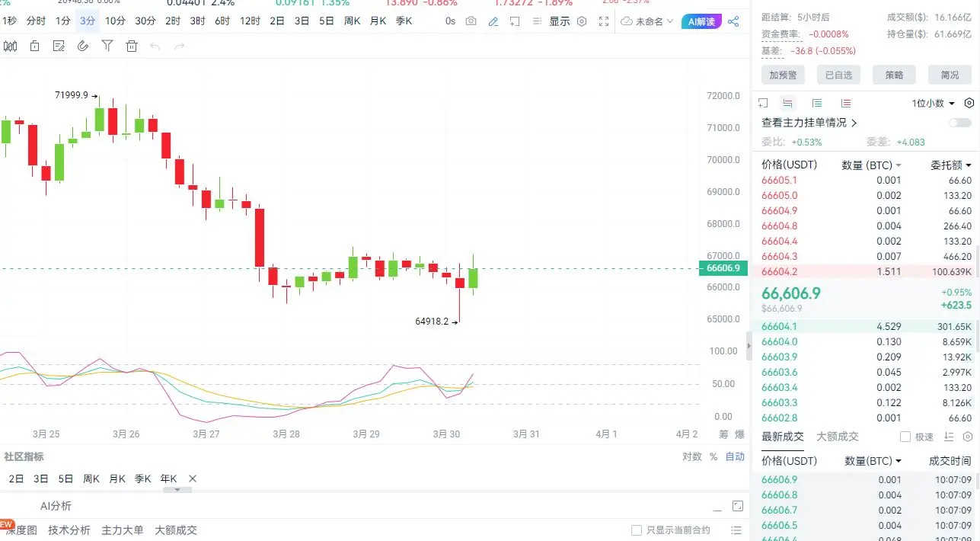Click the undo arrow icon
Screen dimensions: 980x541
155,46
